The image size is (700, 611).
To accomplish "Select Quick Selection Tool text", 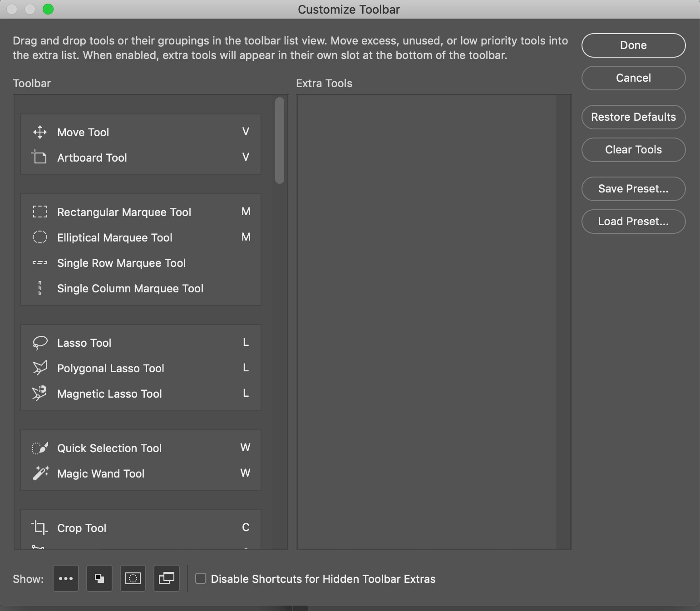I will click(x=109, y=448).
